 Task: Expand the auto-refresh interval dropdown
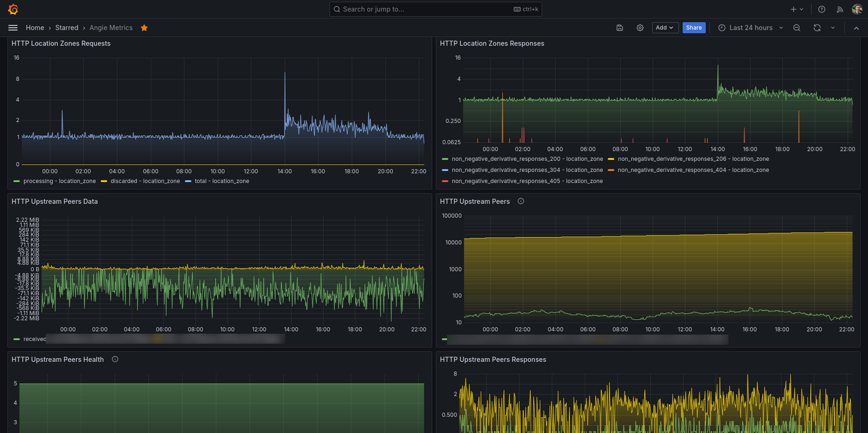coord(833,28)
